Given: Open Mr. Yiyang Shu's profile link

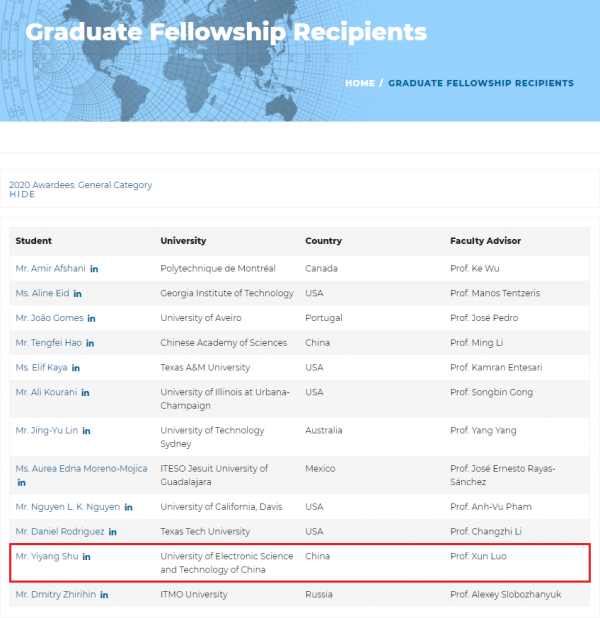Looking at the screenshot, I should tap(46, 557).
